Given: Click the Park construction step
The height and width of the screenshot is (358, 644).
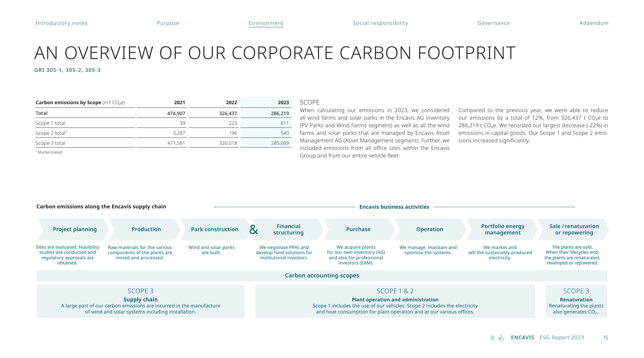Looking at the screenshot, I should 214,229.
